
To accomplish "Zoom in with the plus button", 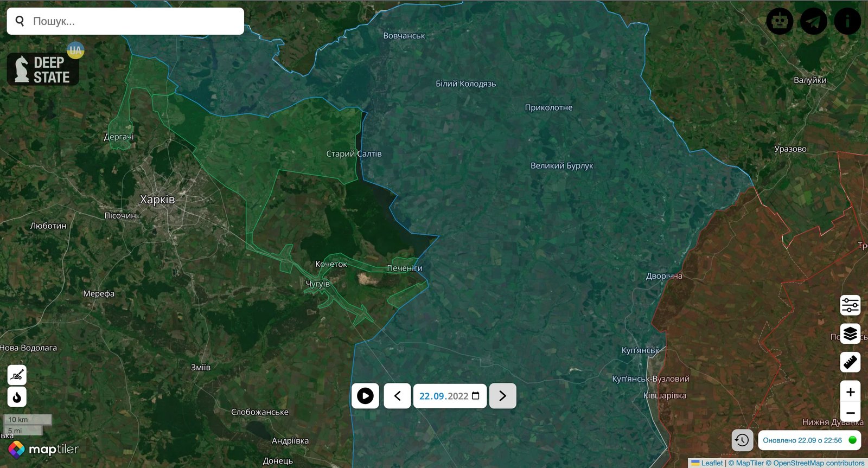I will (x=850, y=392).
